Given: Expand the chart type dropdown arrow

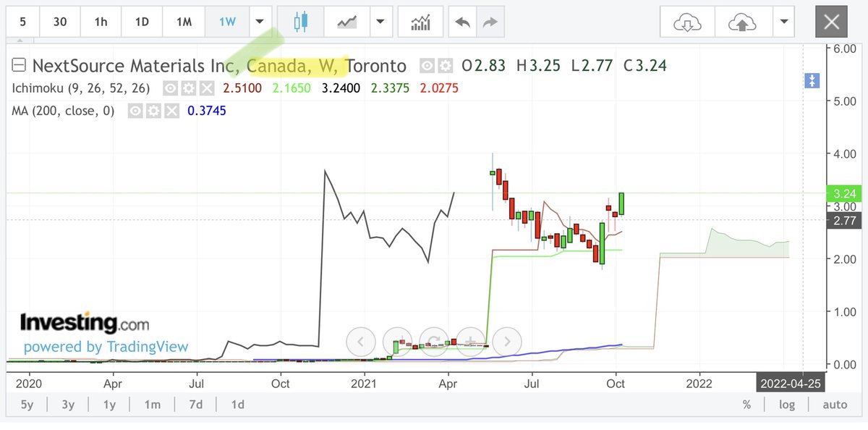Looking at the screenshot, I should [381, 22].
